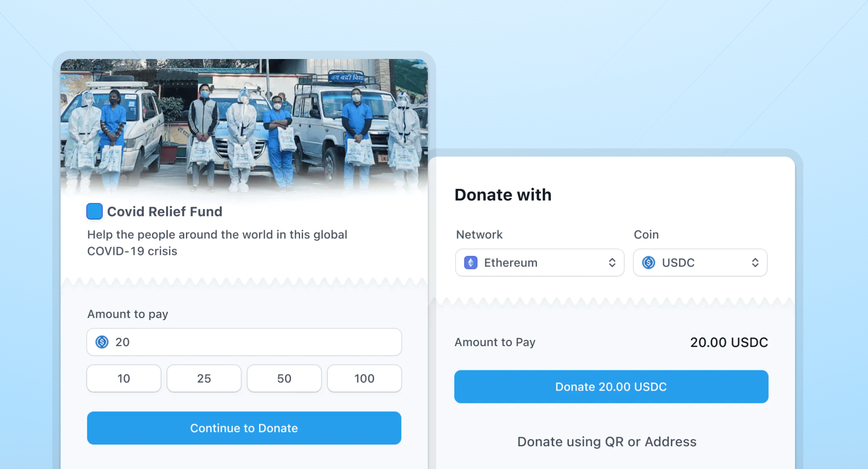
Task: Focus the Amount to pay input field
Action: coord(244,342)
